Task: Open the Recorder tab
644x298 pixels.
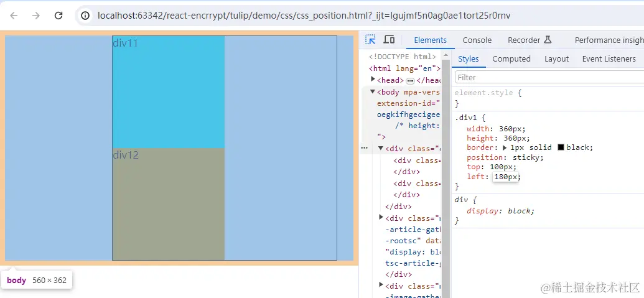Action: point(530,40)
